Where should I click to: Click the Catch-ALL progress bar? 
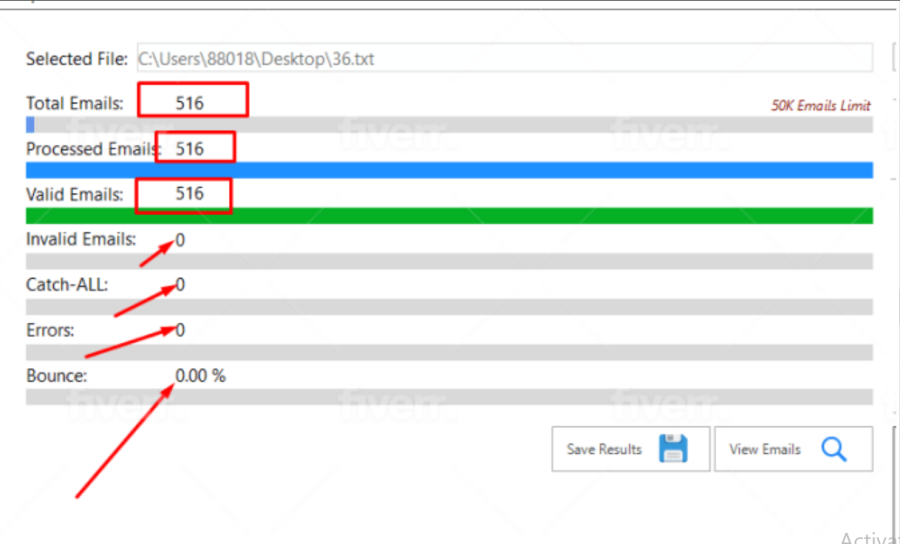pyautogui.click(x=449, y=306)
